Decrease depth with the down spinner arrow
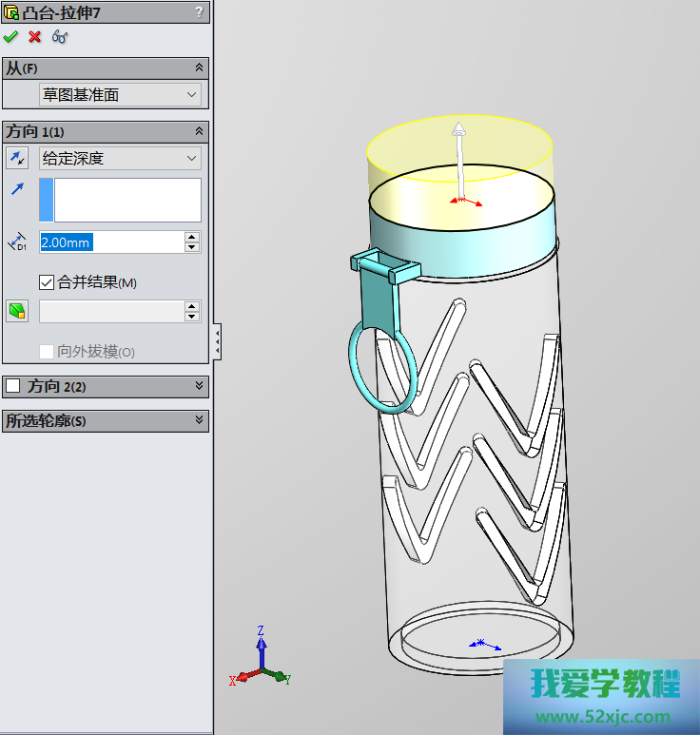Screen dimensions: 700x735 pos(192,247)
